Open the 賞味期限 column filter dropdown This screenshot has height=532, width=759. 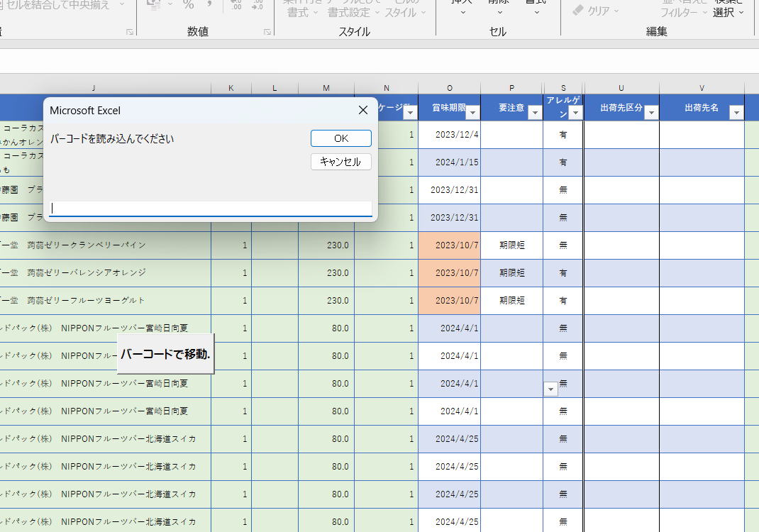pos(473,113)
